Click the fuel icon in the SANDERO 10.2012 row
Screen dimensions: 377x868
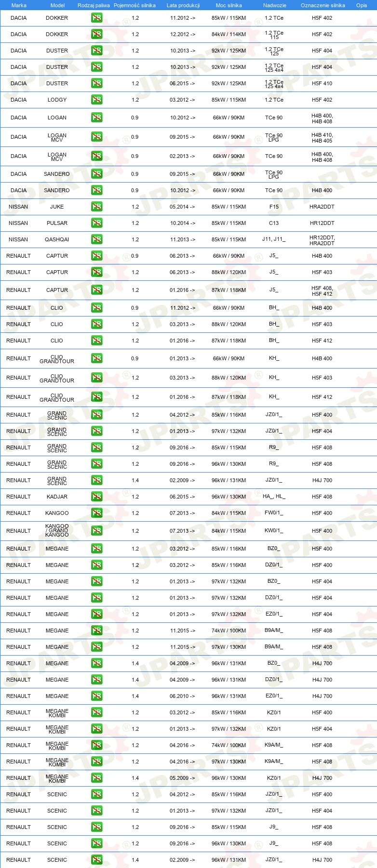(96, 190)
